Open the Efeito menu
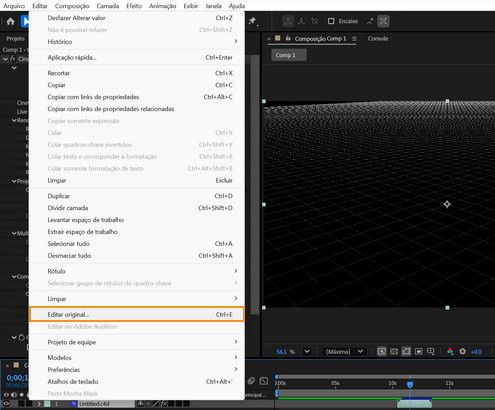Screen dimensions: 495x410 pos(134,6)
